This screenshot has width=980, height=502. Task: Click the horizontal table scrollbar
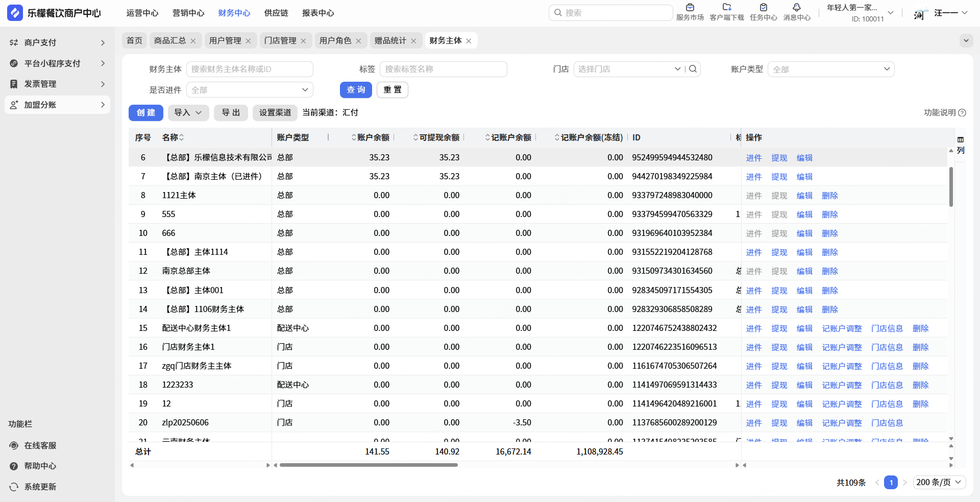coord(369,465)
